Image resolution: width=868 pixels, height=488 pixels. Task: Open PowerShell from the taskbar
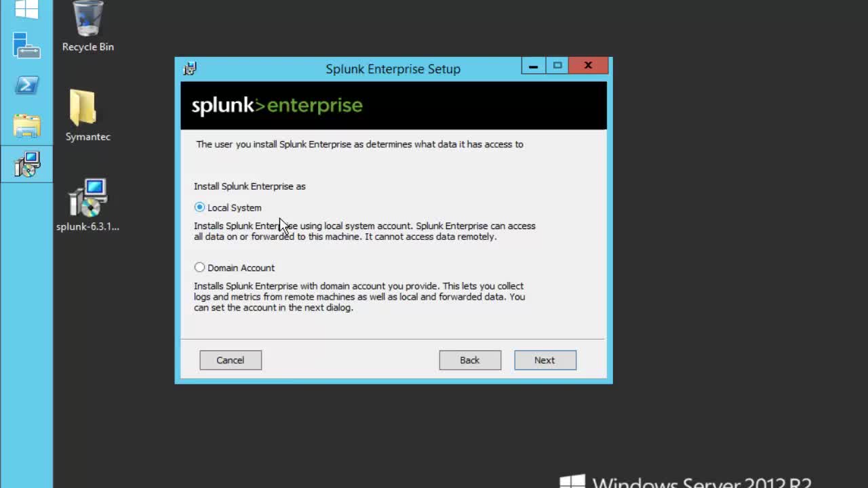tap(26, 85)
